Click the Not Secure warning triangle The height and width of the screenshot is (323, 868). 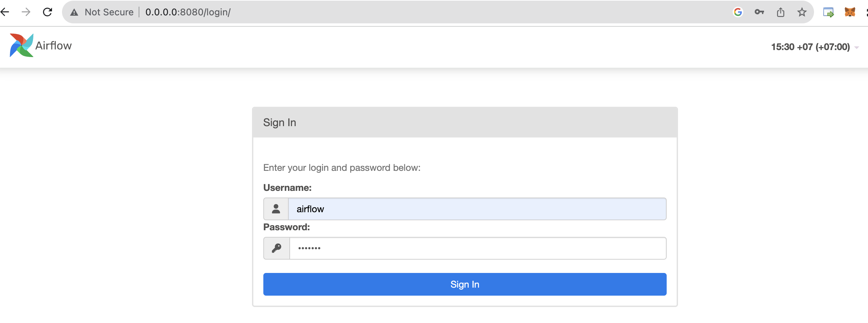[x=74, y=12]
